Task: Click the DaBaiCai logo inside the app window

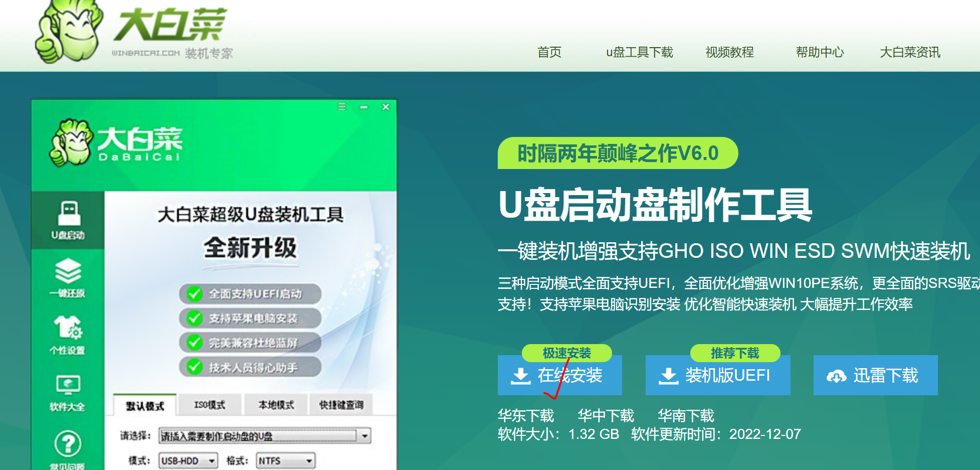Action: (116, 143)
